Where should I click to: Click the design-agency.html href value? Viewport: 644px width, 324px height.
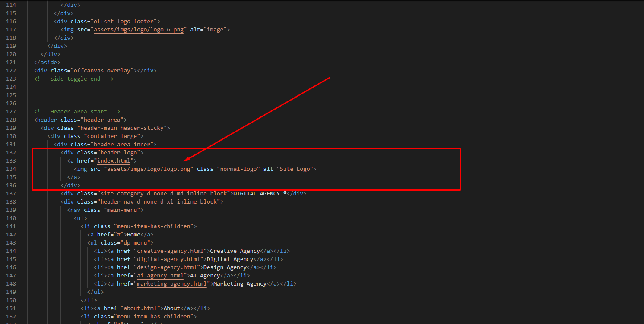point(166,267)
